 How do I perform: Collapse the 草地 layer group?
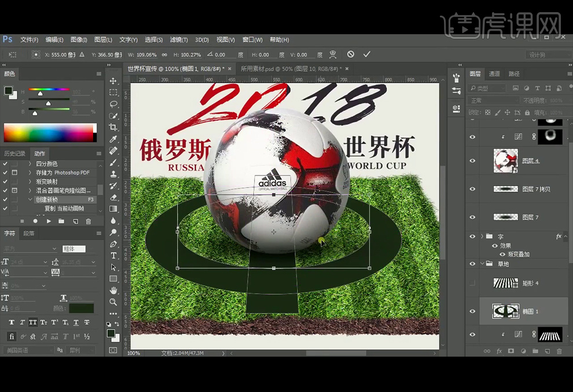coord(482,263)
